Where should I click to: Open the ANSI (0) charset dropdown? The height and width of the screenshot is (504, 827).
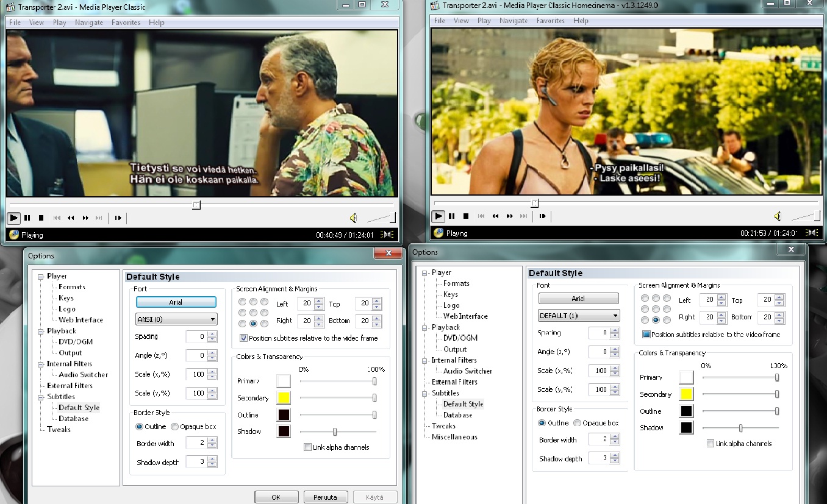[x=176, y=319]
